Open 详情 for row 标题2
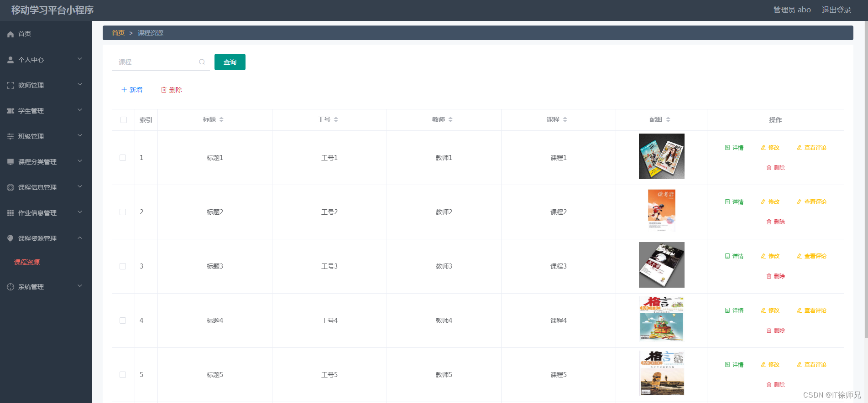The height and width of the screenshot is (403, 868). [x=734, y=202]
